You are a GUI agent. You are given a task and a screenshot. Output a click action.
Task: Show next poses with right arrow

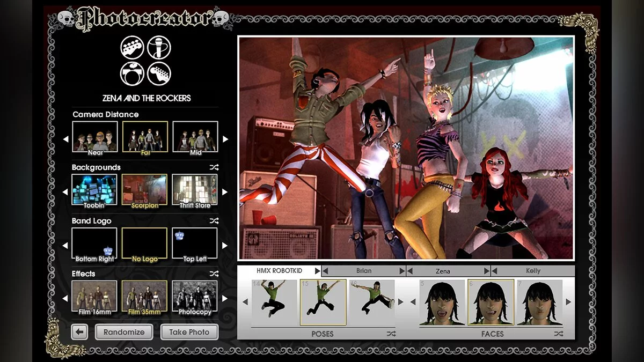[x=400, y=302]
